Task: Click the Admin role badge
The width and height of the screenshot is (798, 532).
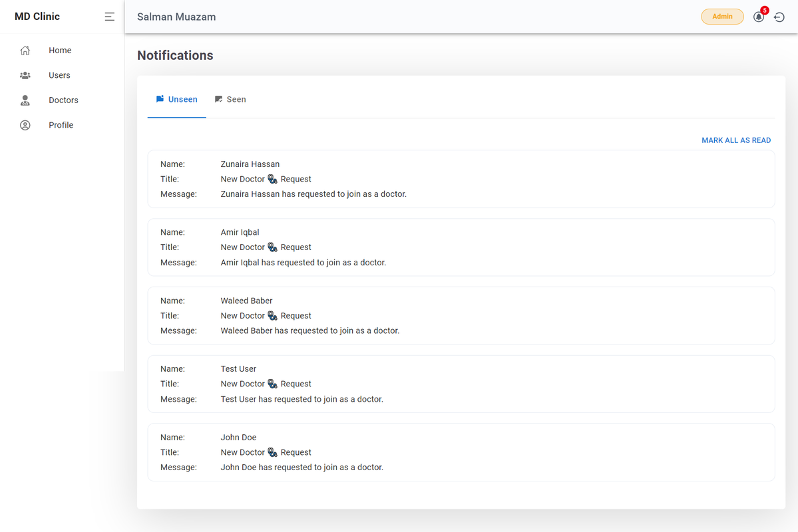Action: point(722,17)
